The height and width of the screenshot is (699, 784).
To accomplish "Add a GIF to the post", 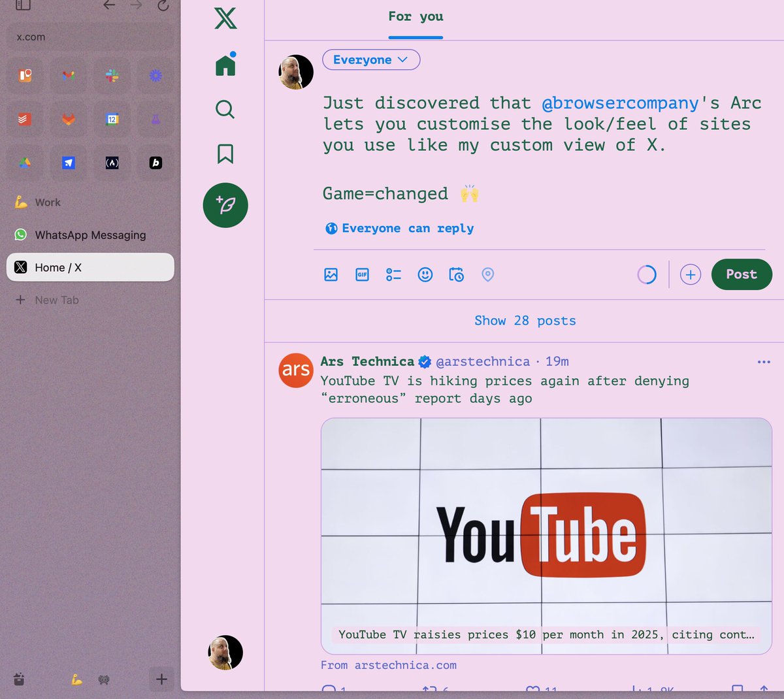I will click(x=363, y=274).
